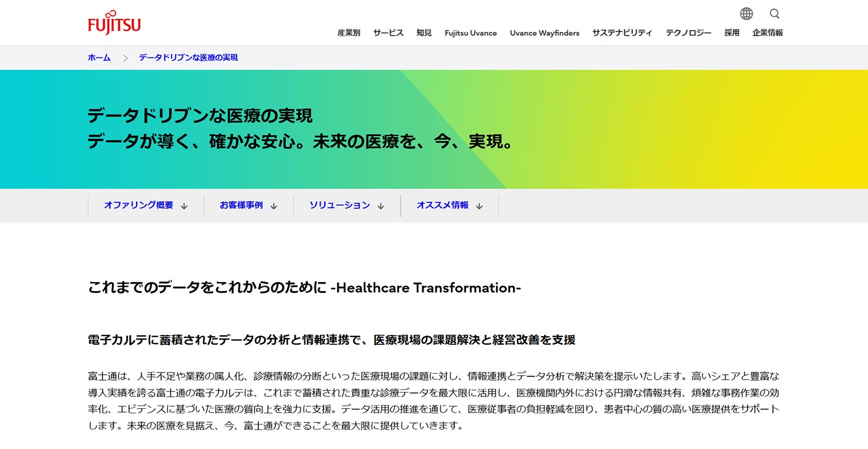Open the Uvance Wayfinders menu

click(545, 33)
